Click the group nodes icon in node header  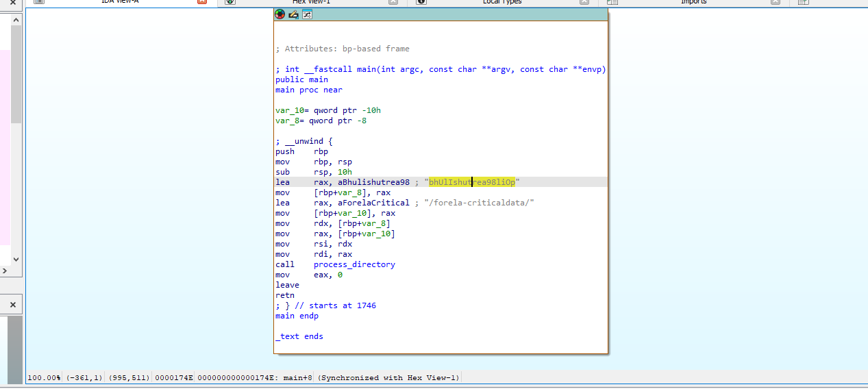pos(307,14)
